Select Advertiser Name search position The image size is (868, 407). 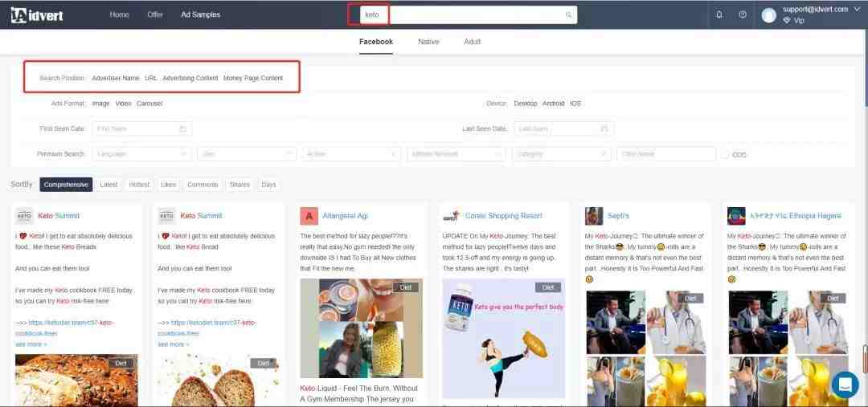pos(116,79)
